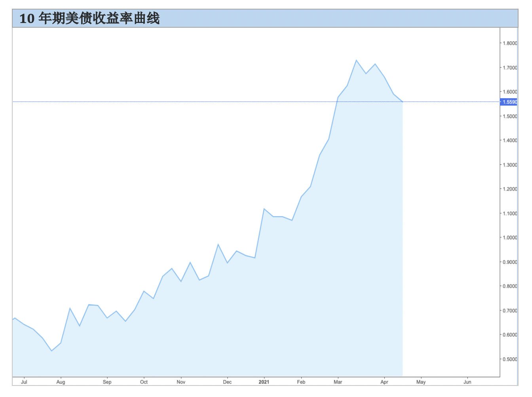This screenshot has height=397, width=532.
Task: Click the 1.6000 y-axis label
Action: point(510,92)
